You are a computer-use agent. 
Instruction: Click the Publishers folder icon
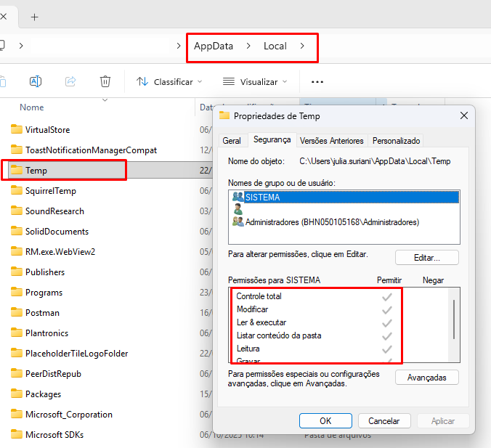(16, 272)
